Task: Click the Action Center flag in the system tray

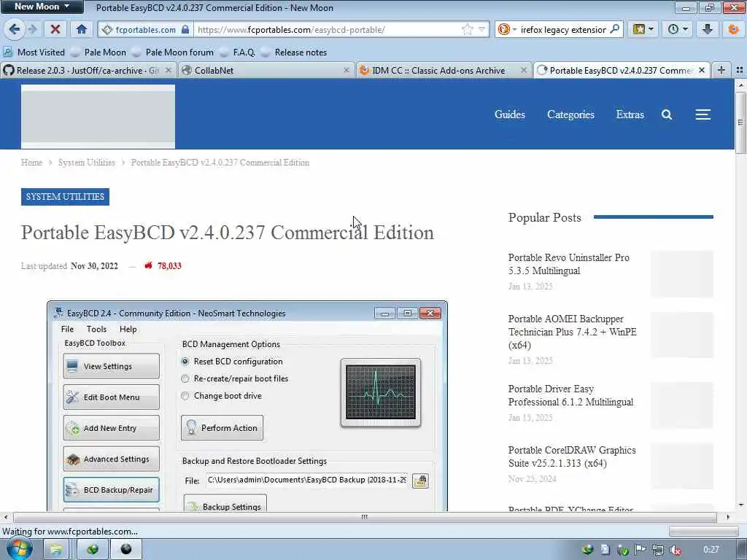Action: coord(640,550)
